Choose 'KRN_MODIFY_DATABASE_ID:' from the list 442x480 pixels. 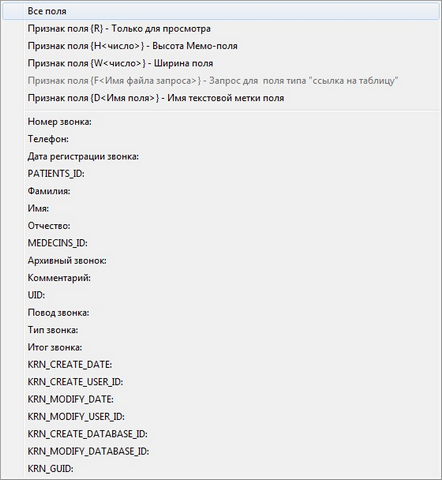point(221,451)
